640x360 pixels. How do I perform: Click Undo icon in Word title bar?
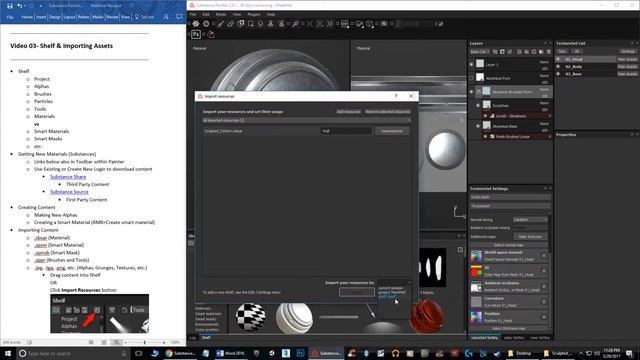click(x=19, y=6)
